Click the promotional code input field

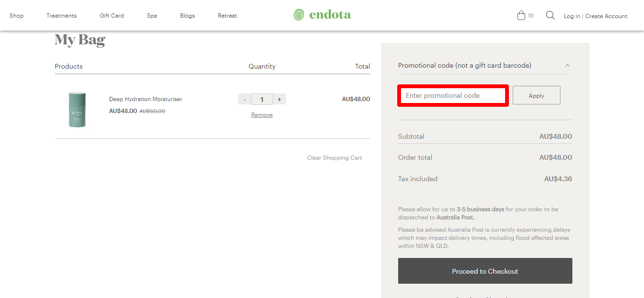point(452,95)
